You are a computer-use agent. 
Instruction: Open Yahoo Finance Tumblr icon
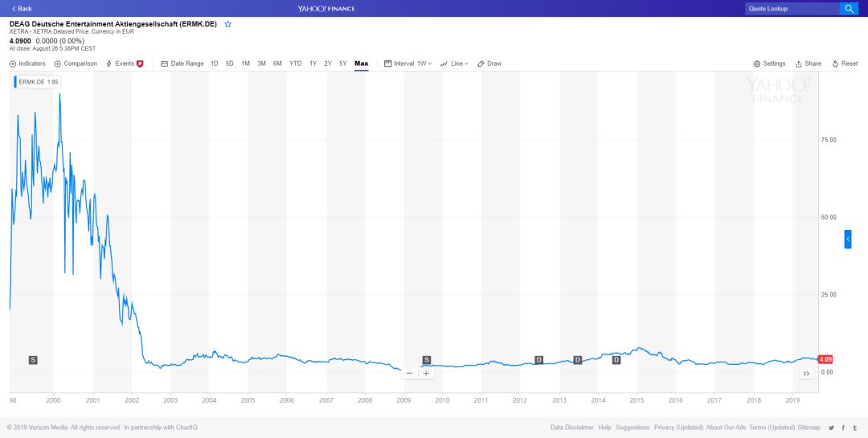(x=855, y=428)
